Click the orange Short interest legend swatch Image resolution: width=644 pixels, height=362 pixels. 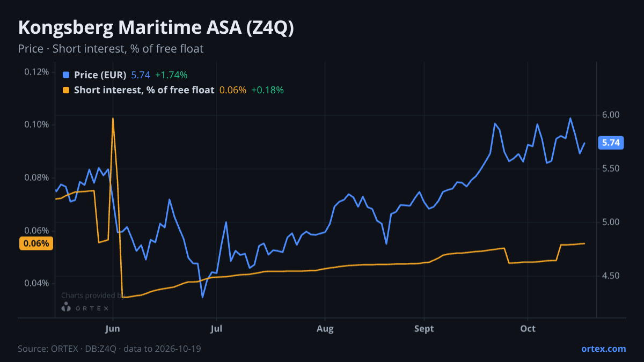coord(66,90)
